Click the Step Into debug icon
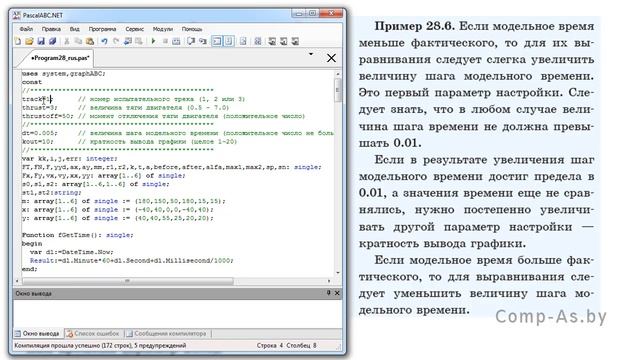Image resolution: width=640 pixels, height=360 pixels. click(x=203, y=41)
